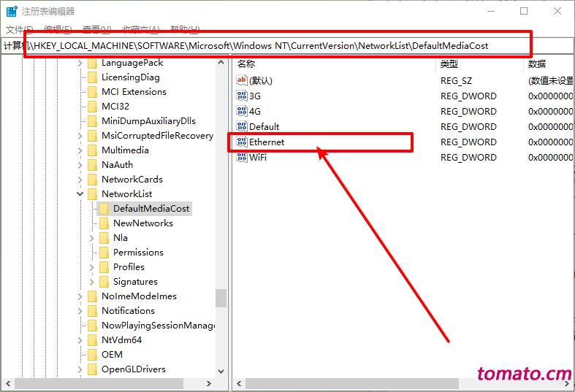Expand the Notifications key
The height and width of the screenshot is (392, 575).
click(80, 311)
